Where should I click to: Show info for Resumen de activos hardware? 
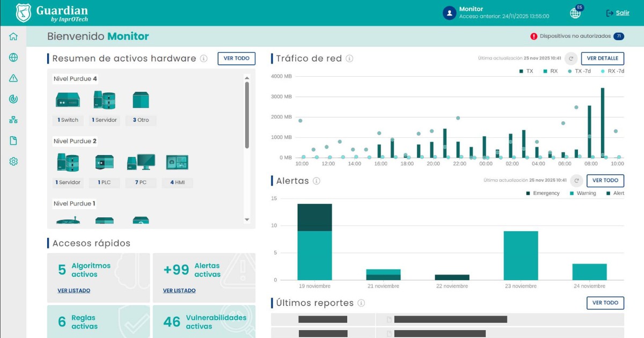[x=204, y=58]
